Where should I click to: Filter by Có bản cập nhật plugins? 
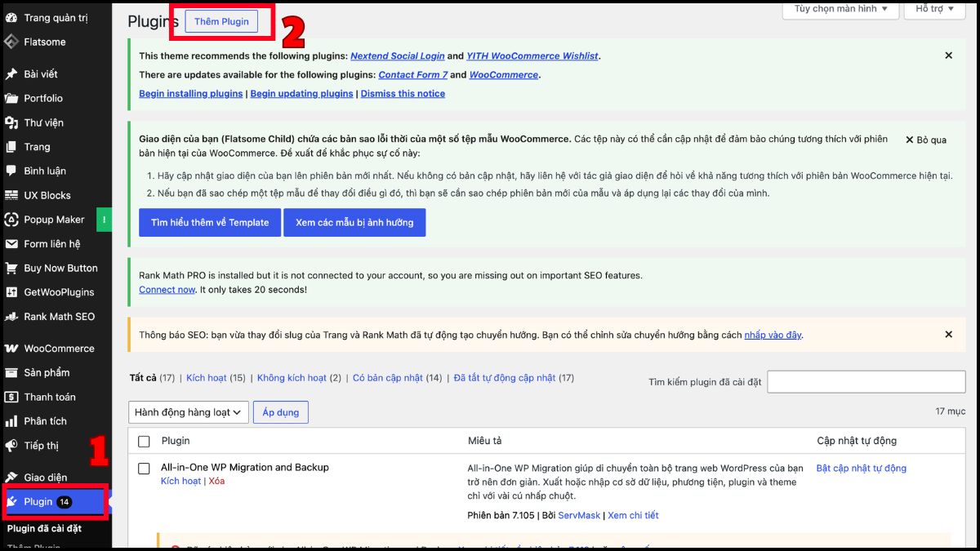[388, 378]
